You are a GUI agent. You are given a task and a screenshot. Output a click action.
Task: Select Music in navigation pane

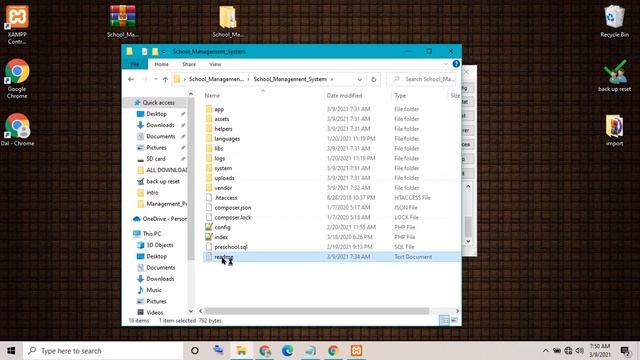[154, 290]
